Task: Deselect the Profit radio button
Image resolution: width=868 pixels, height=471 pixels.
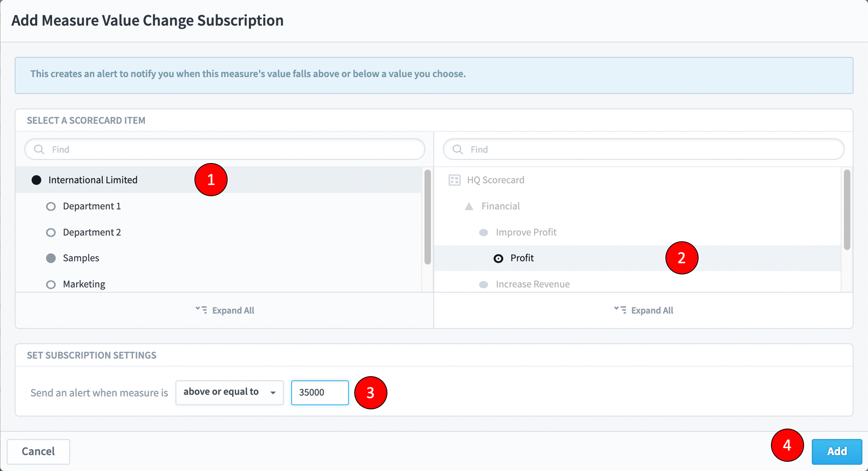Action: [x=498, y=258]
